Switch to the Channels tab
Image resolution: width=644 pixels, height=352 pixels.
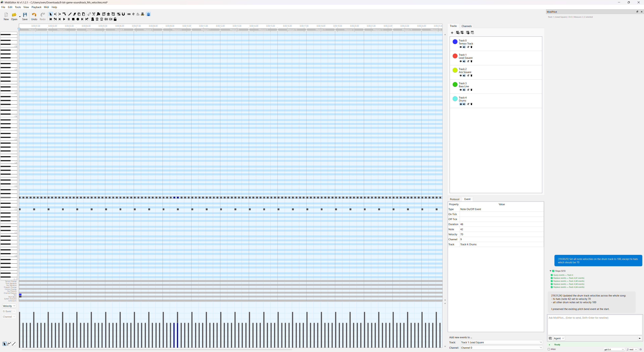[x=466, y=26]
